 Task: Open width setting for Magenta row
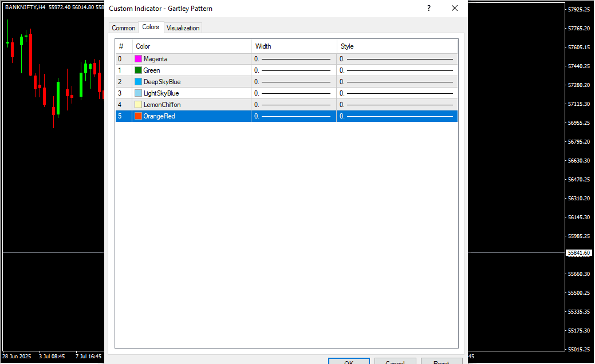coord(293,59)
